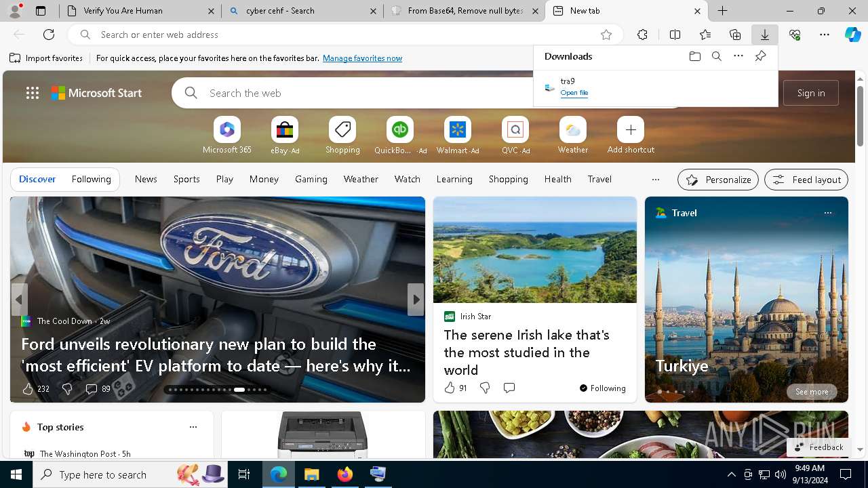Dislike the Ford article thumbs down
The height and width of the screenshot is (488, 868).
[66, 388]
